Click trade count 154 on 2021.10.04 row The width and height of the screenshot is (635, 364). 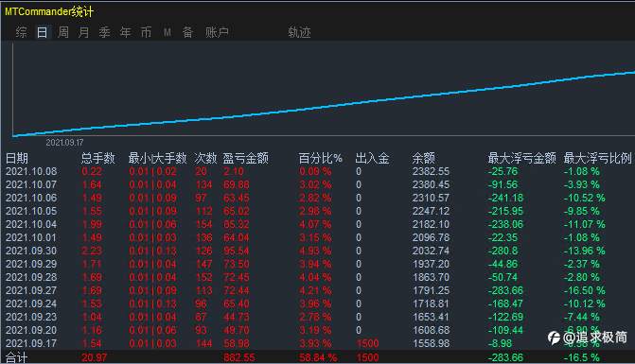coord(204,224)
